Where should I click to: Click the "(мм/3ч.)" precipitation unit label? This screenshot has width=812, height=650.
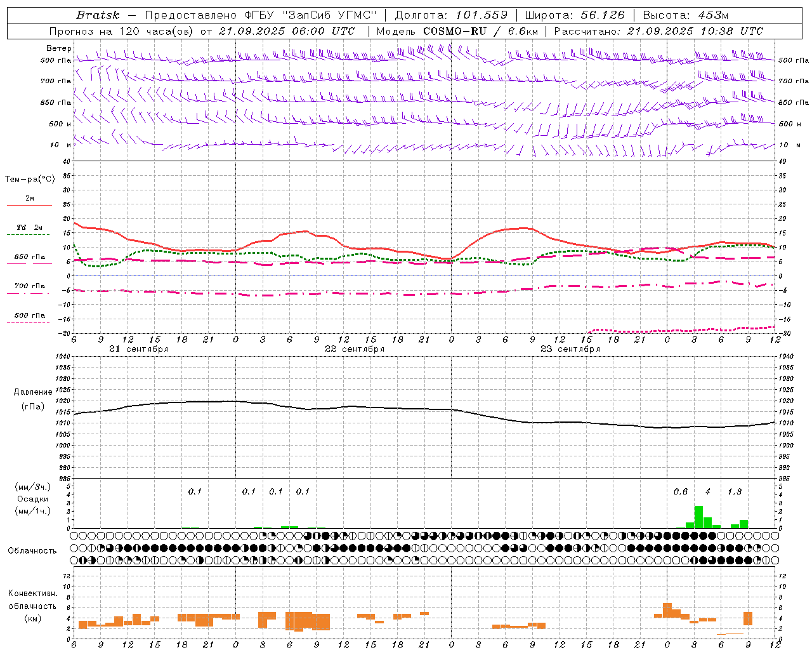(32, 487)
